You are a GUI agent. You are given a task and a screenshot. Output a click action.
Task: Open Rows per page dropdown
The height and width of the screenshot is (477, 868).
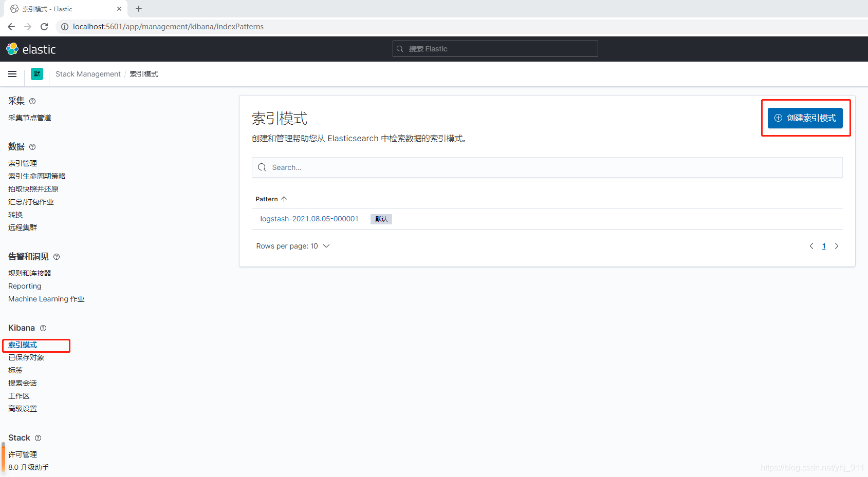(x=293, y=246)
